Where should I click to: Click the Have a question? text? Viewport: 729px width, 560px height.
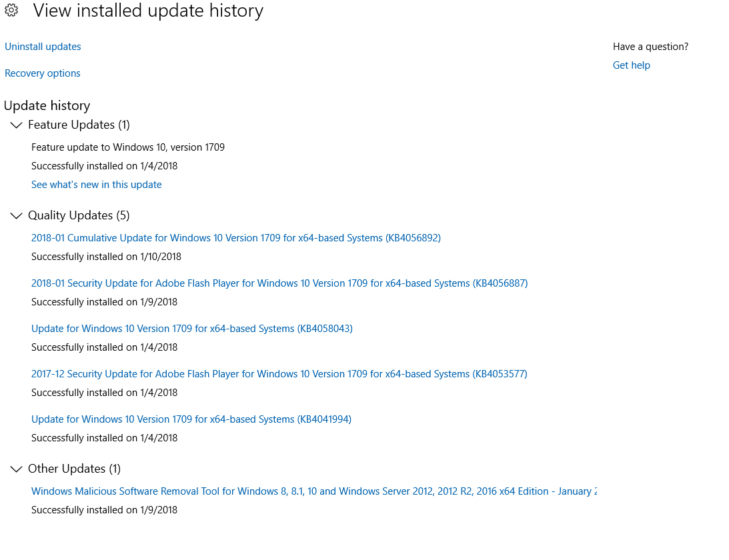click(x=650, y=47)
